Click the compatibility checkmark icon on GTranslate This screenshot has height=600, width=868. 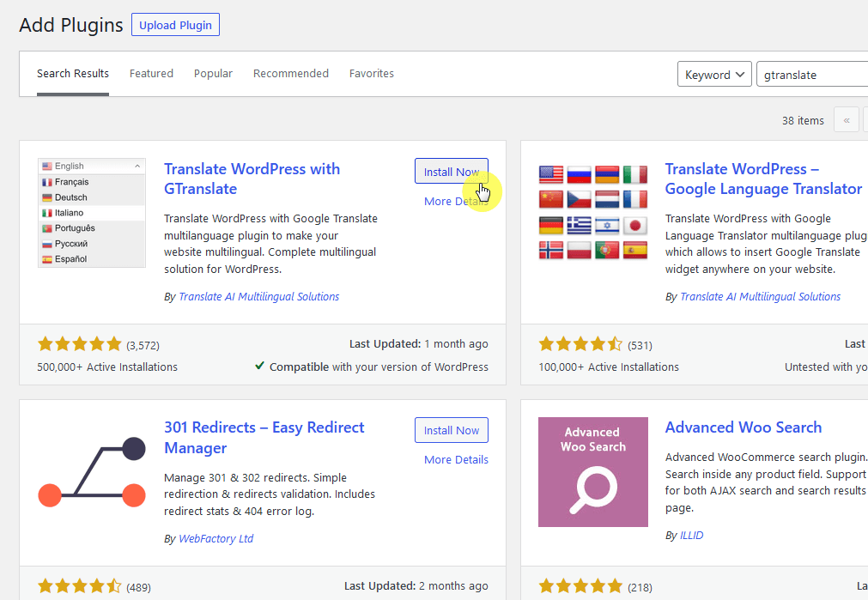coord(259,366)
